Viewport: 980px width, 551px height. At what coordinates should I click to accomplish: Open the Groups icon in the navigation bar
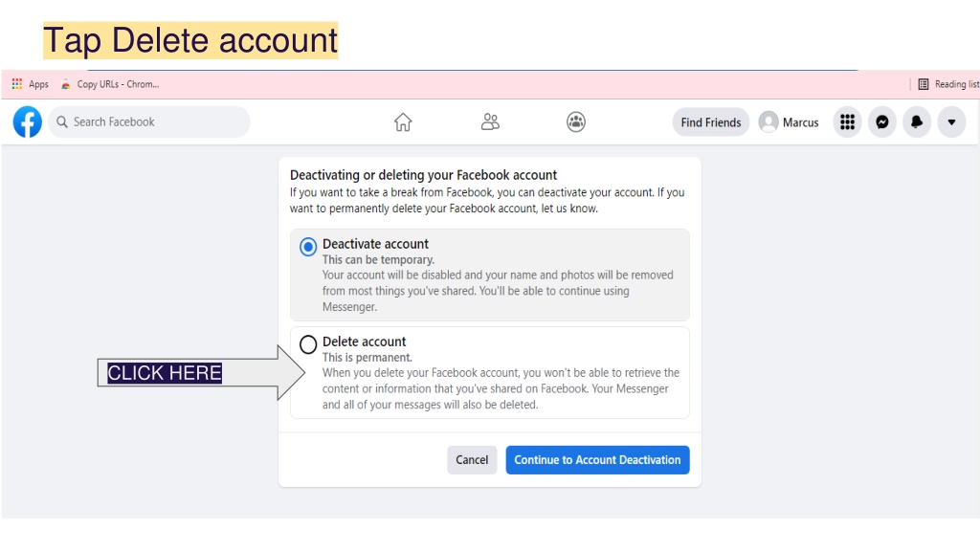(x=575, y=121)
